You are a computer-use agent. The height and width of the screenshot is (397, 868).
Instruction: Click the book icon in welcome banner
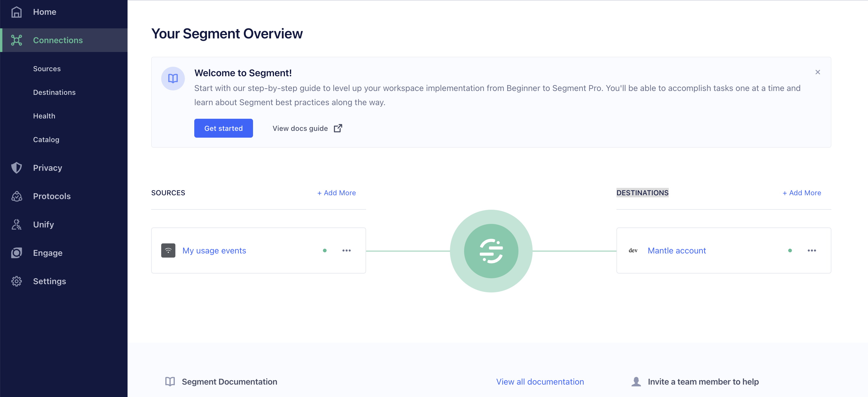tap(173, 79)
